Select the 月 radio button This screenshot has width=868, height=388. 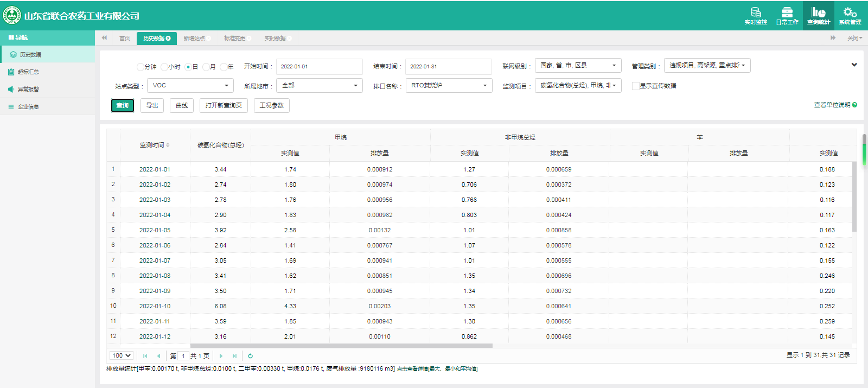point(206,67)
